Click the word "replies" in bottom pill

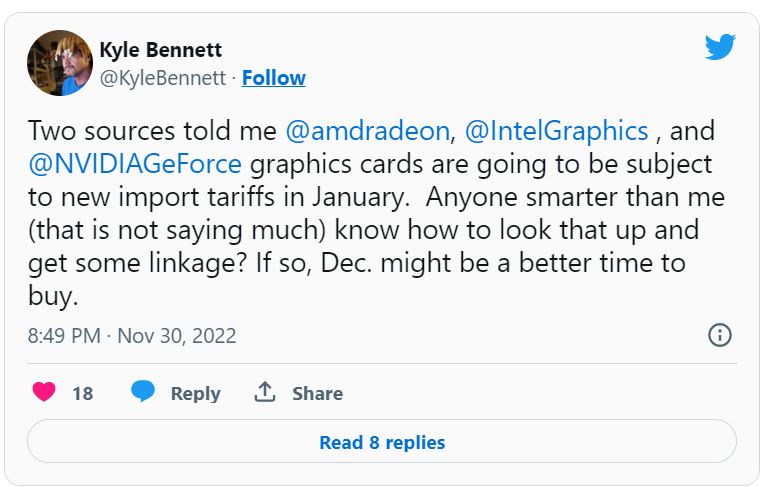tap(415, 443)
